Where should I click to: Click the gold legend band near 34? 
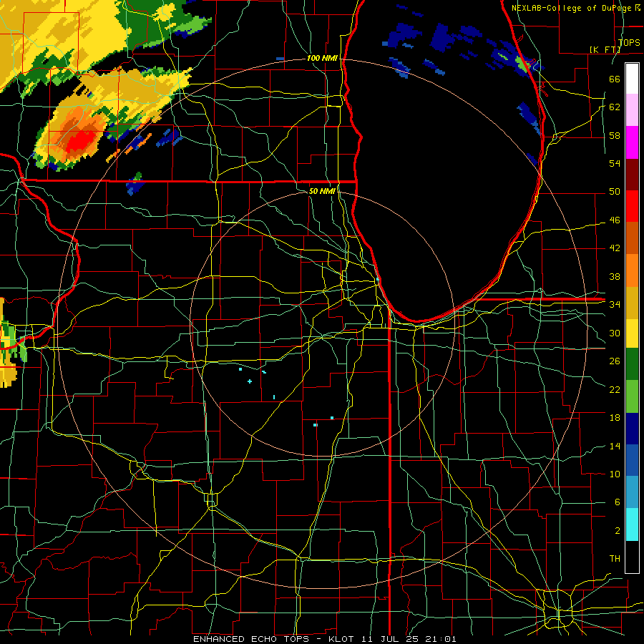pyautogui.click(x=632, y=303)
